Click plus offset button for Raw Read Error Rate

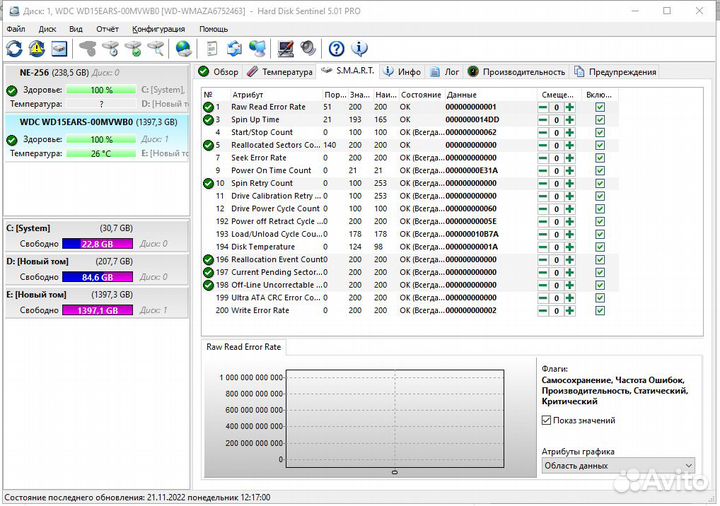click(570, 107)
